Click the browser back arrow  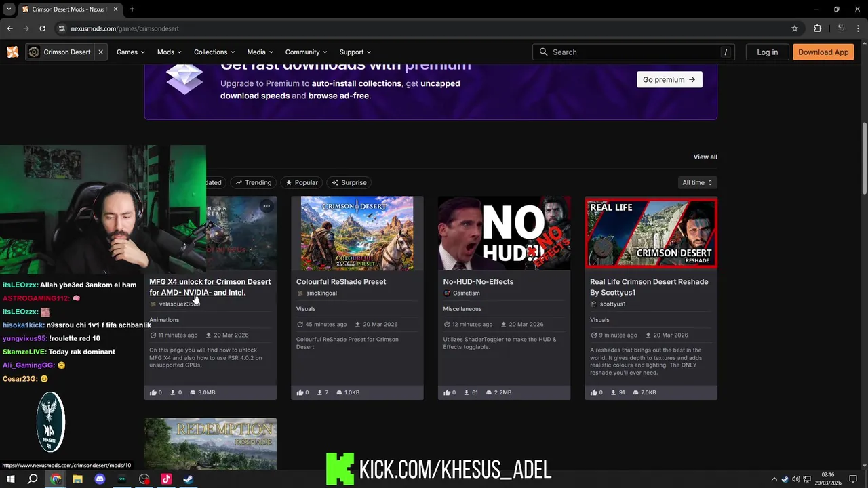[x=9, y=28]
